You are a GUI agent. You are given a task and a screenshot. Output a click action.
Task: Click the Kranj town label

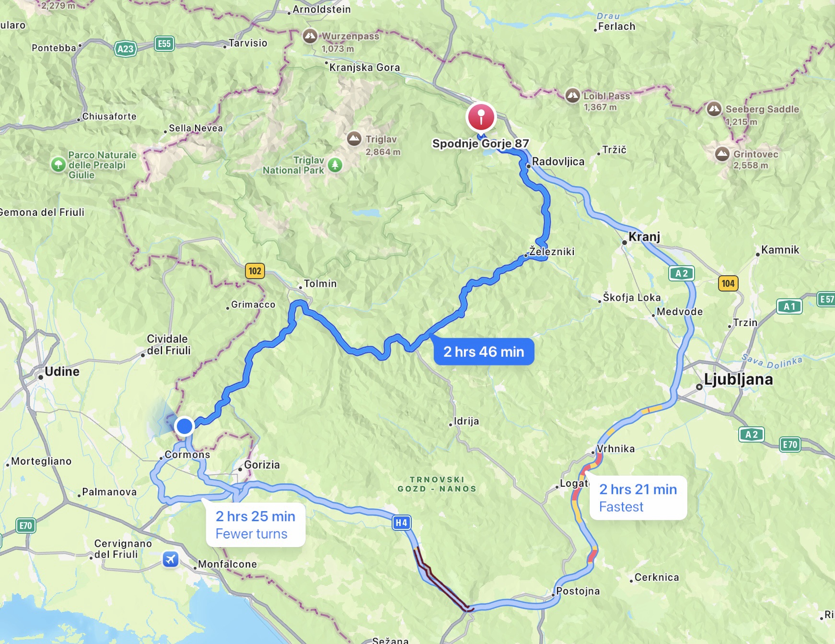[x=644, y=236]
